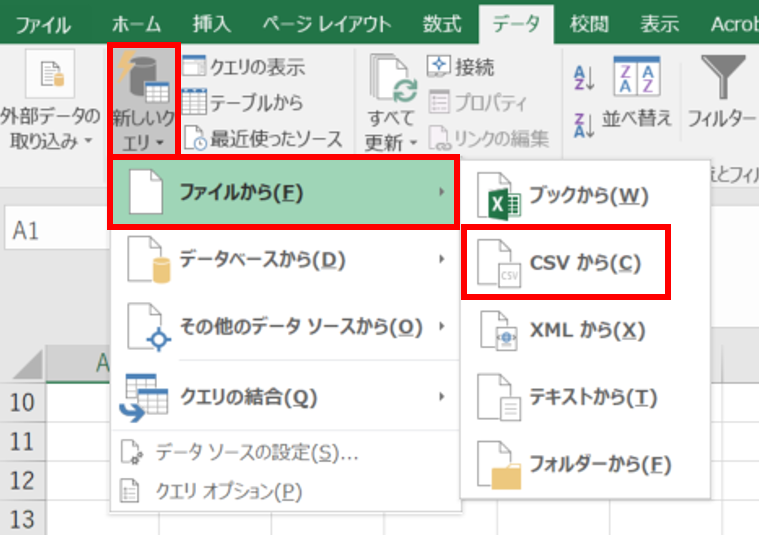Open the 並べ替え sort dialog icon

click(x=637, y=76)
